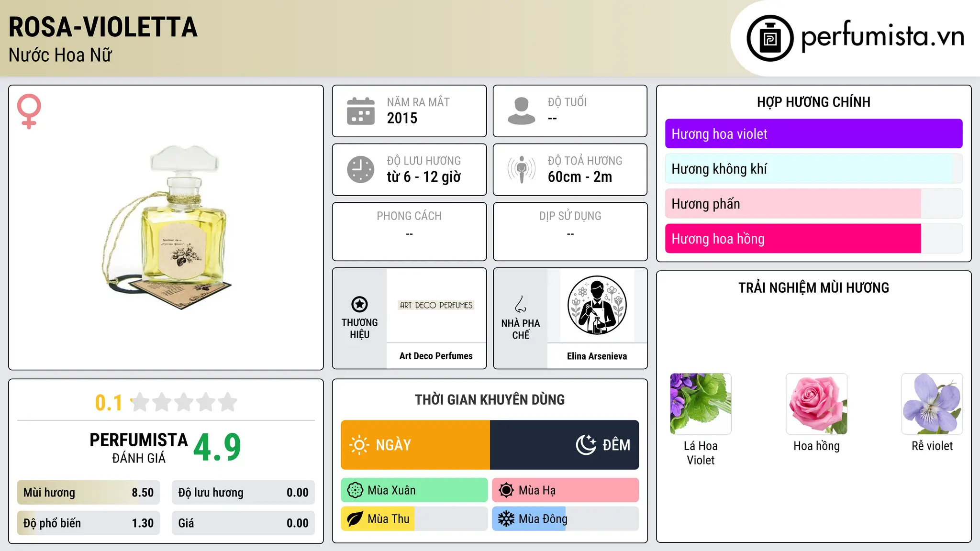Click the grey star rating row
980x551 pixels.
(x=184, y=402)
